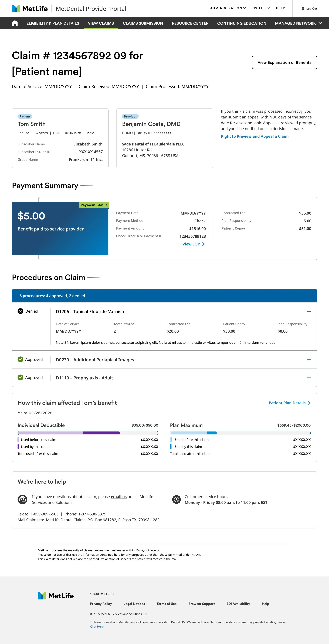329x644 pixels.
Task: Click the $659.45/$2000.00 plan maximum amount
Action: tap(294, 425)
